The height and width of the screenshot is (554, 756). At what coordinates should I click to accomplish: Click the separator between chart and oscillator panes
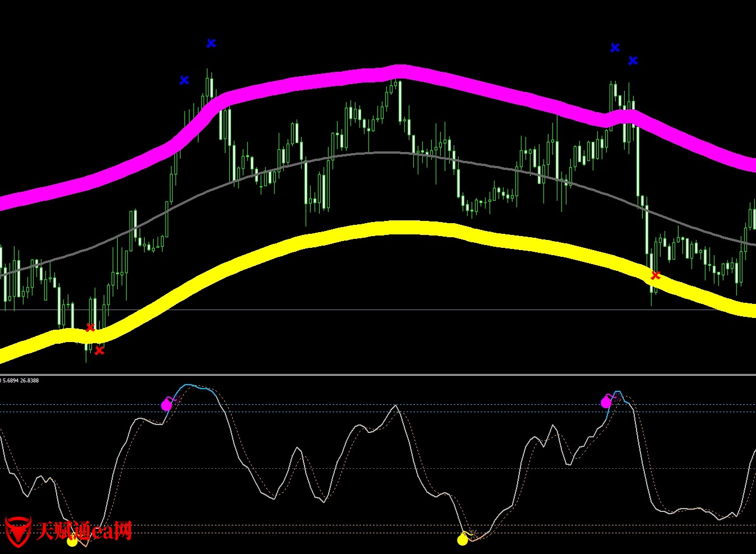378,375
